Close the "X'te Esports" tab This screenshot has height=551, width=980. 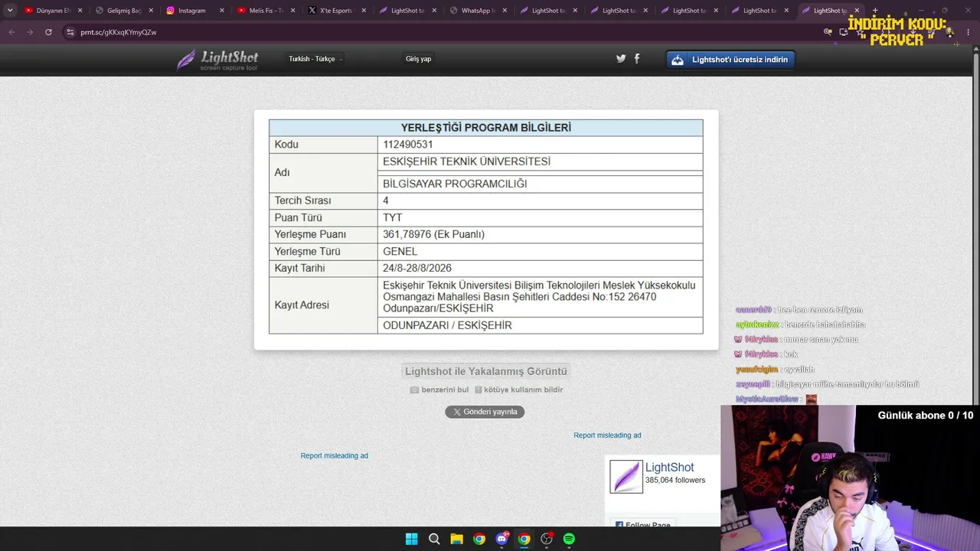point(363,11)
